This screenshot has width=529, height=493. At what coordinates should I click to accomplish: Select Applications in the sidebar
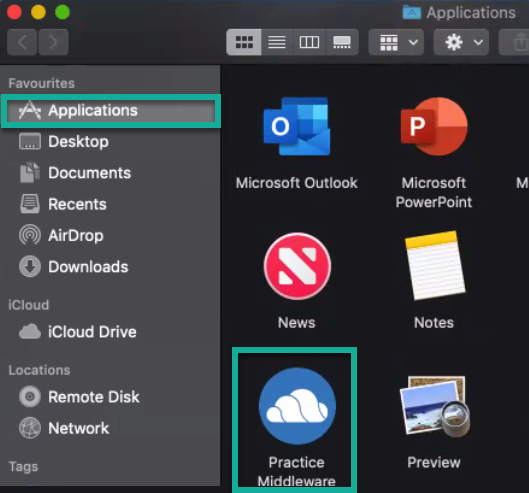[111, 111]
